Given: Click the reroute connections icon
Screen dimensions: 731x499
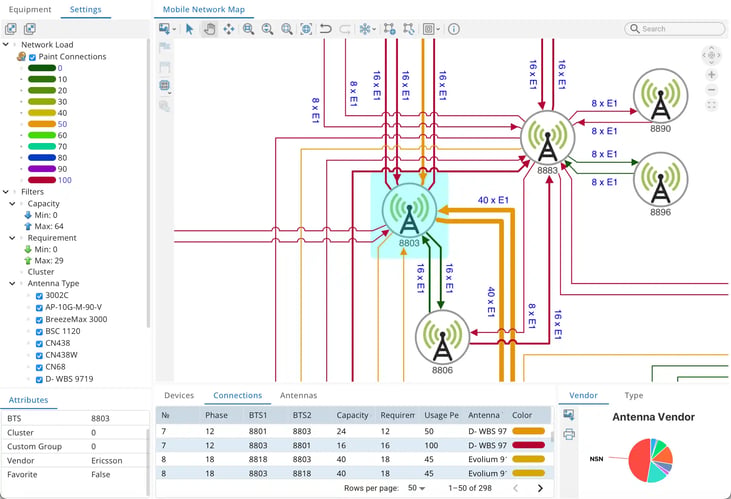Looking at the screenshot, I should (x=409, y=29).
